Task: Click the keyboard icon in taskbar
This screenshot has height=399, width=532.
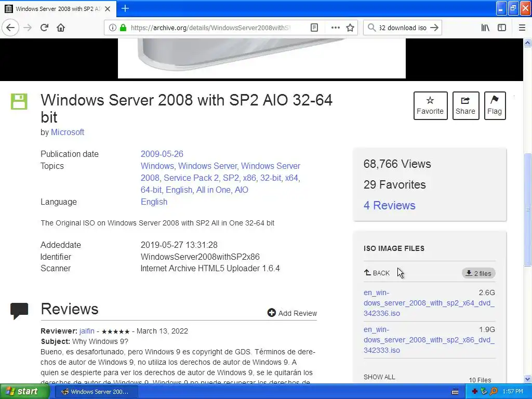Action: pos(455,392)
